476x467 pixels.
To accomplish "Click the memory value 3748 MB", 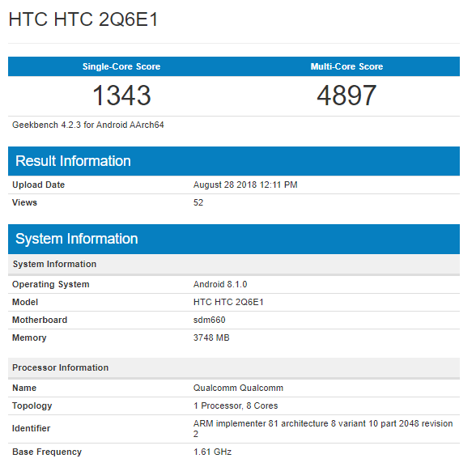I will point(211,338).
